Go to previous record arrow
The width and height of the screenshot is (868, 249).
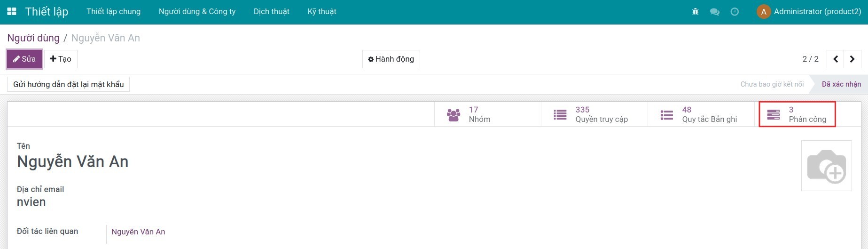(836, 59)
